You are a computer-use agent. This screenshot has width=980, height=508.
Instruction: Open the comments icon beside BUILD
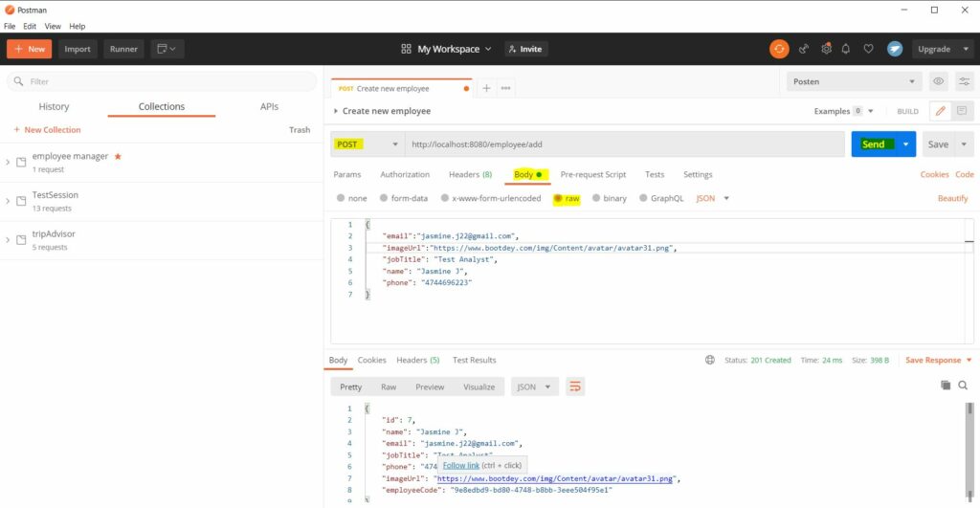962,111
